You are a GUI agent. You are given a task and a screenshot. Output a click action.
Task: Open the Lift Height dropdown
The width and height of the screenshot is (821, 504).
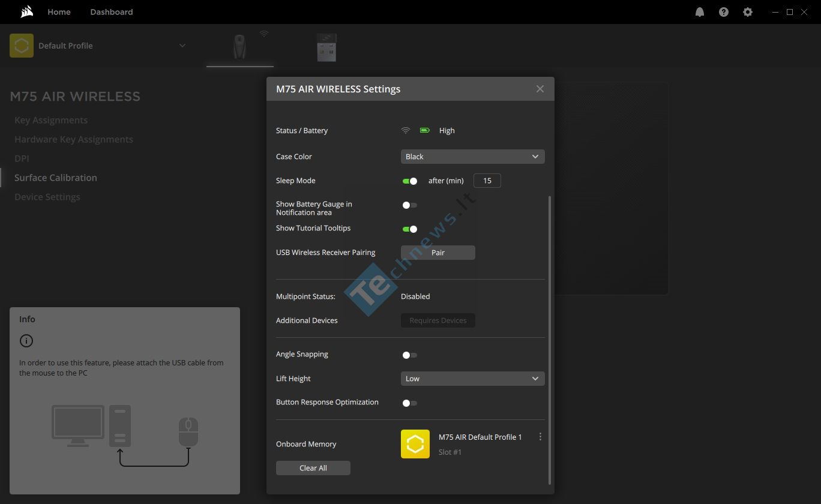(x=473, y=379)
